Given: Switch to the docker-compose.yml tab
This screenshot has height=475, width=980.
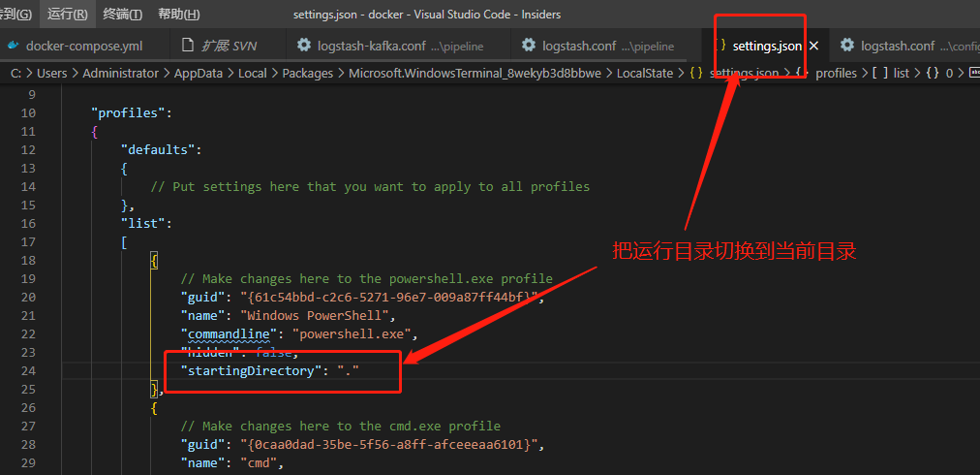Looking at the screenshot, I should (84, 46).
